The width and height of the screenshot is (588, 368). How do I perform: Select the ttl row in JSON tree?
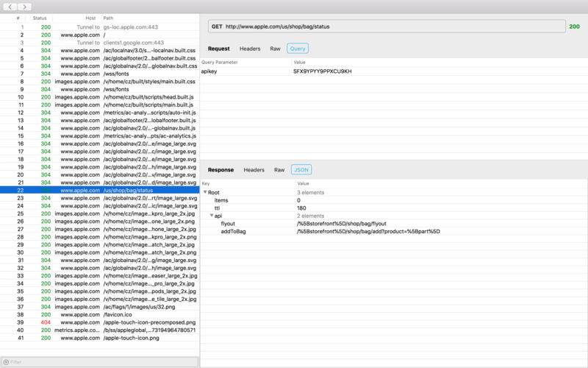394,208
